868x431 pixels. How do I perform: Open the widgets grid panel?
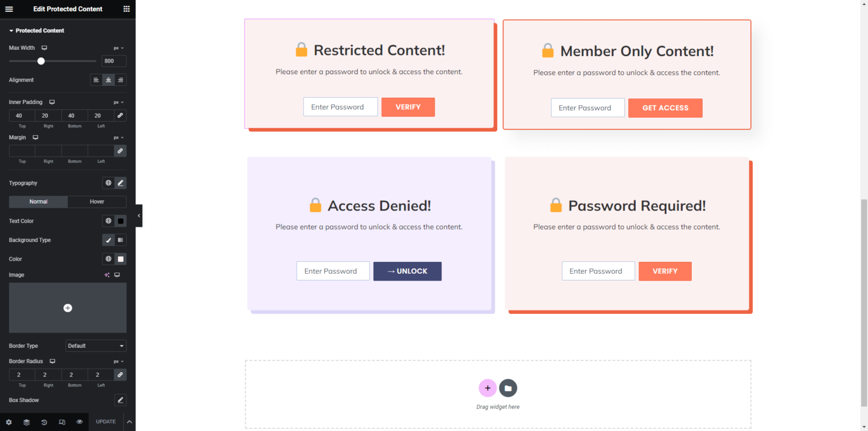(x=127, y=9)
